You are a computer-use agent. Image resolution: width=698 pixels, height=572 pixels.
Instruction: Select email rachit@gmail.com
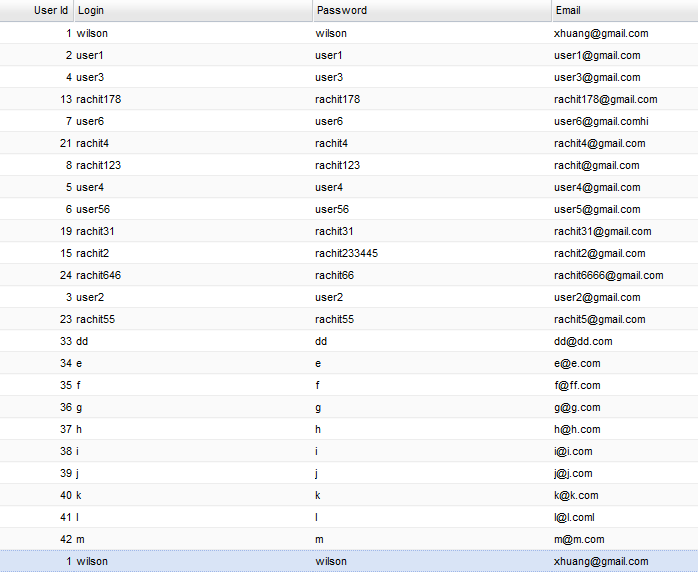pyautogui.click(x=596, y=165)
